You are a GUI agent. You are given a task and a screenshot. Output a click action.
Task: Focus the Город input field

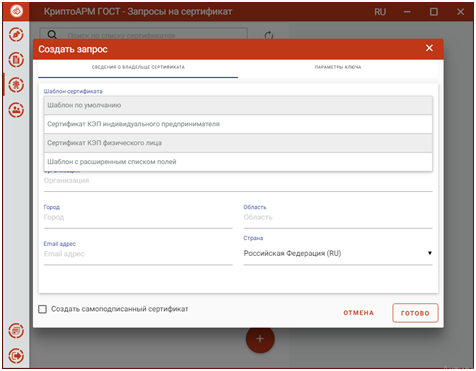(x=138, y=218)
